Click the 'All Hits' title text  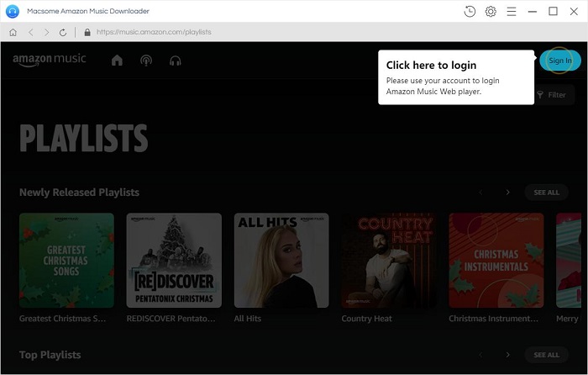[248, 319]
